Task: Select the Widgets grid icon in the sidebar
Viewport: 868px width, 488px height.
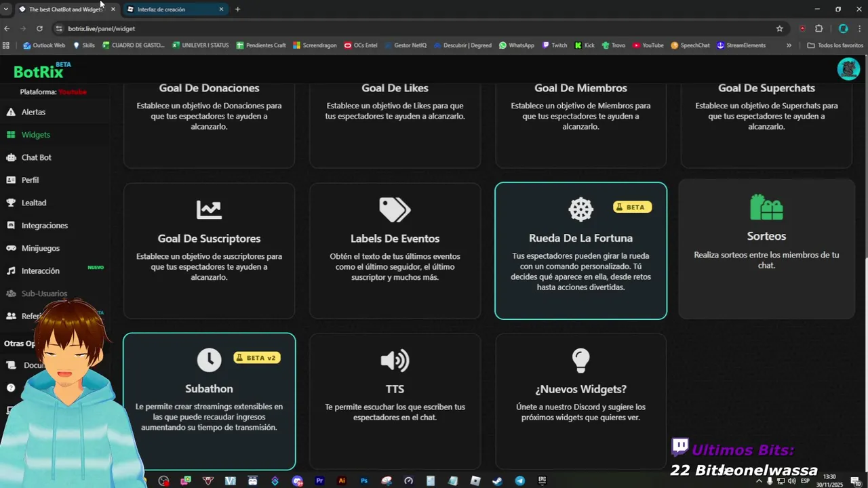Action: (11, 135)
